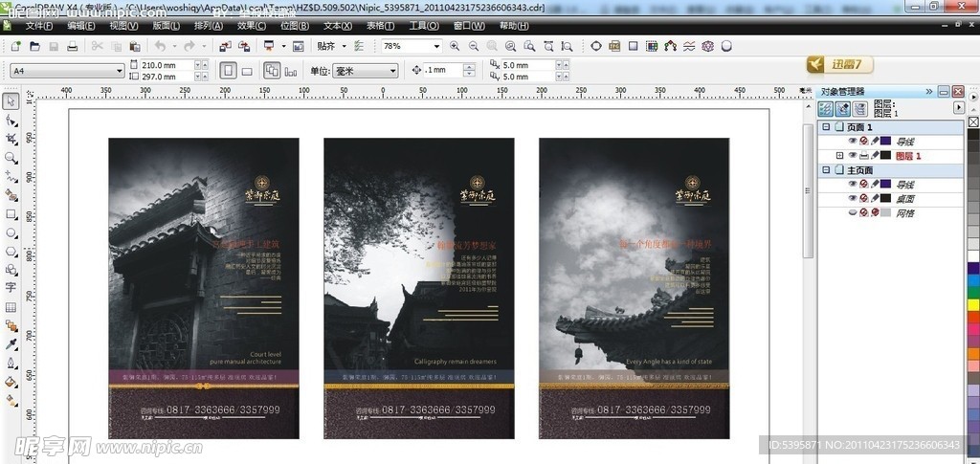Show the 网格 layer via eye icon
Image resolution: width=980 pixels, height=464 pixels.
tap(852, 212)
